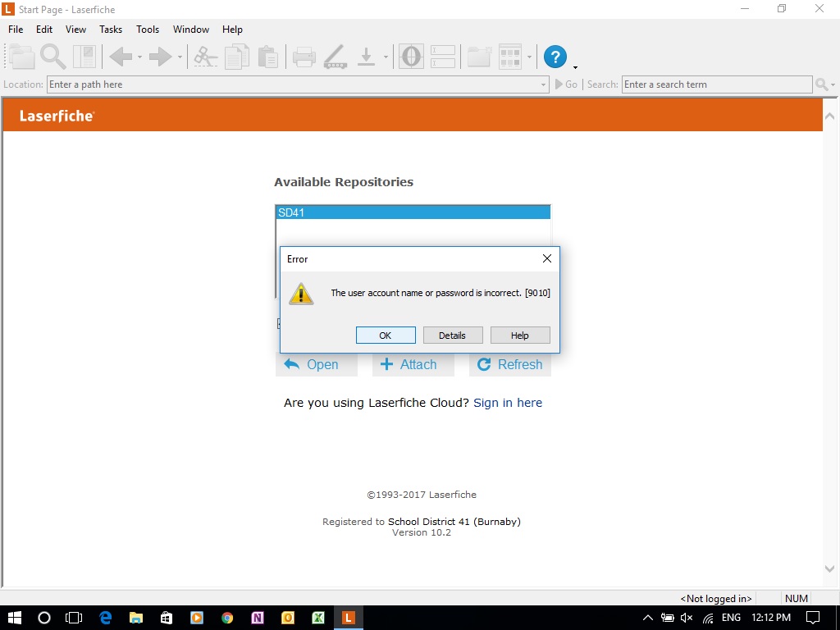
Task: Show hidden system tray icons
Action: point(648,618)
